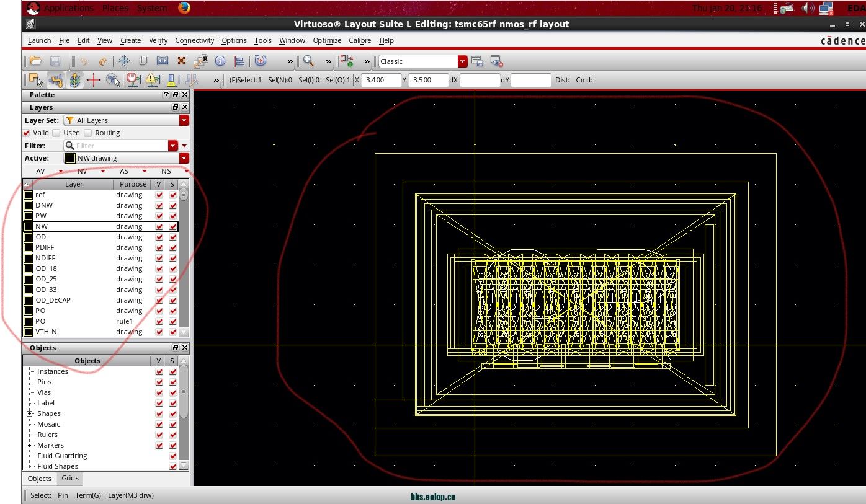Click the Save floppy disk icon
This screenshot has height=504, width=866.
point(55,61)
